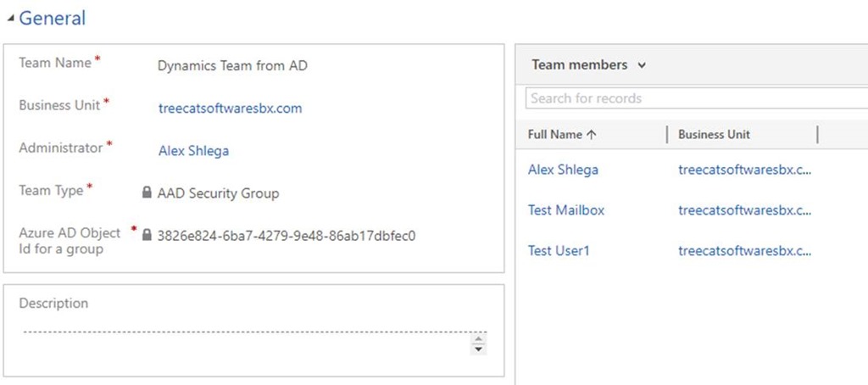Open the treecatsoftwaresbx.com Business Unit link
Screen dimensions: 868x385
click(x=231, y=108)
